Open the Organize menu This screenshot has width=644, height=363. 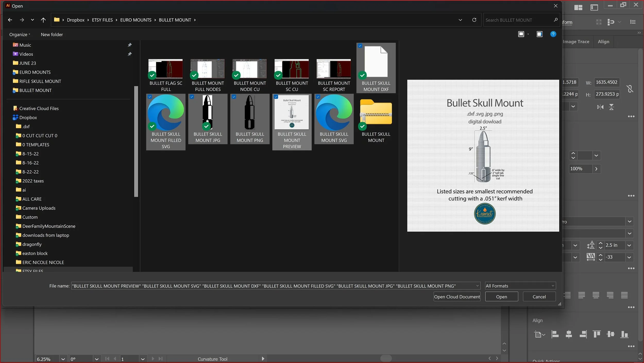click(20, 35)
